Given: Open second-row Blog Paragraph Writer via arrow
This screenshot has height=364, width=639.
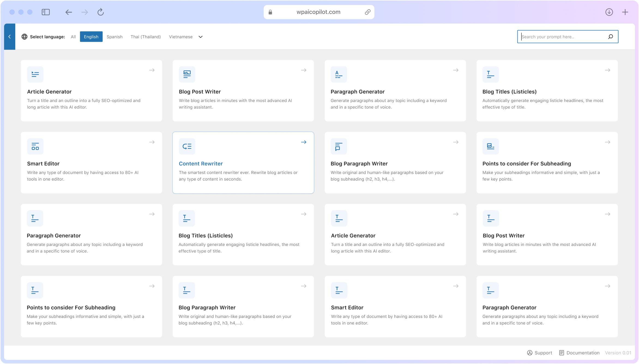Looking at the screenshot, I should pos(456,142).
